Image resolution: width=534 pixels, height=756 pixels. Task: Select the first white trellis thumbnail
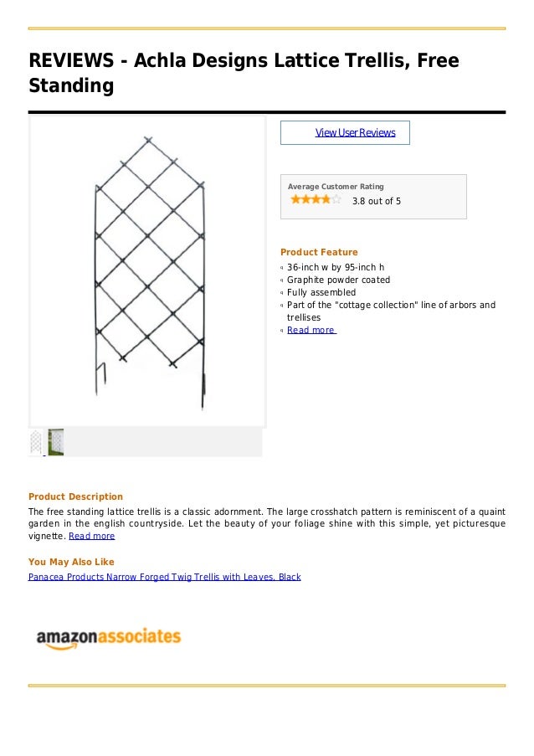pyautogui.click(x=36, y=442)
